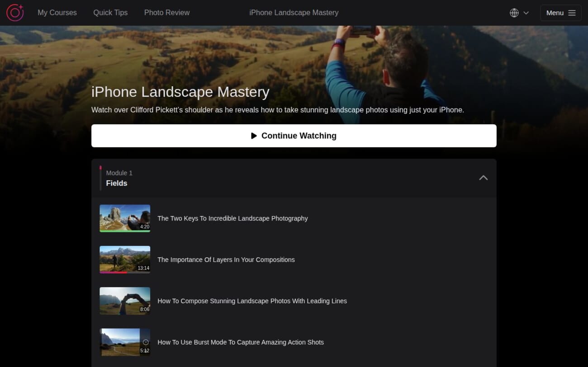Click the globe language icon
Image resolution: width=588 pixels, height=367 pixels.
point(514,13)
